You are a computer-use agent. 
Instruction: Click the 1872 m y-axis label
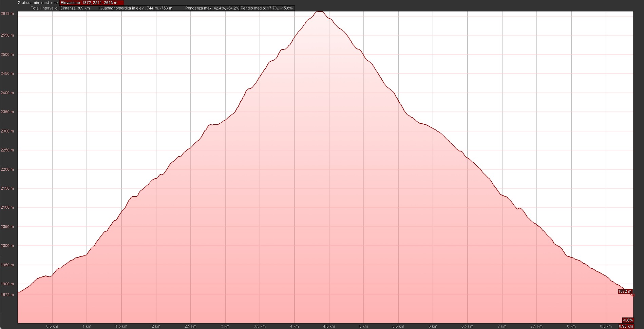(7, 295)
